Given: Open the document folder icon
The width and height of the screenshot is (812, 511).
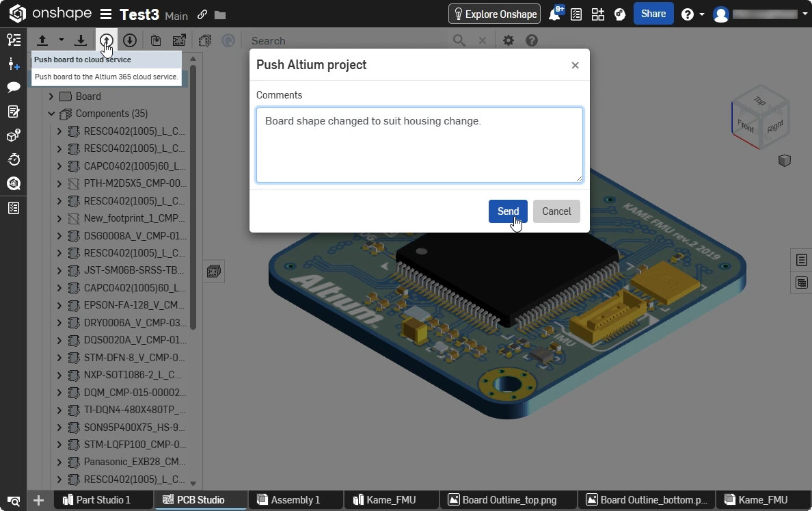Looking at the screenshot, I should [220, 15].
